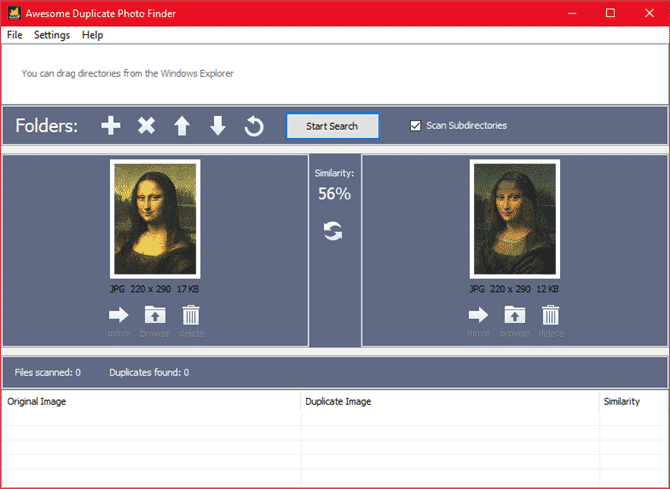Reset folder list with circular arrow icon
Viewport: 670px width, 489px height.
254,126
